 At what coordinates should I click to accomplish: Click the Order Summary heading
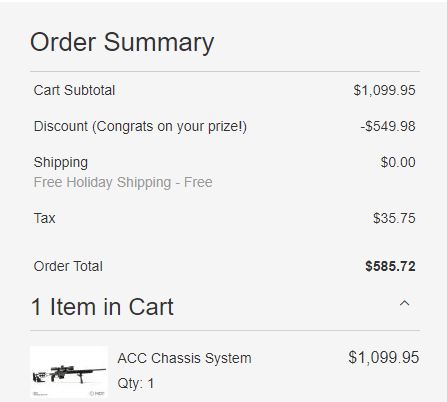coord(122,43)
